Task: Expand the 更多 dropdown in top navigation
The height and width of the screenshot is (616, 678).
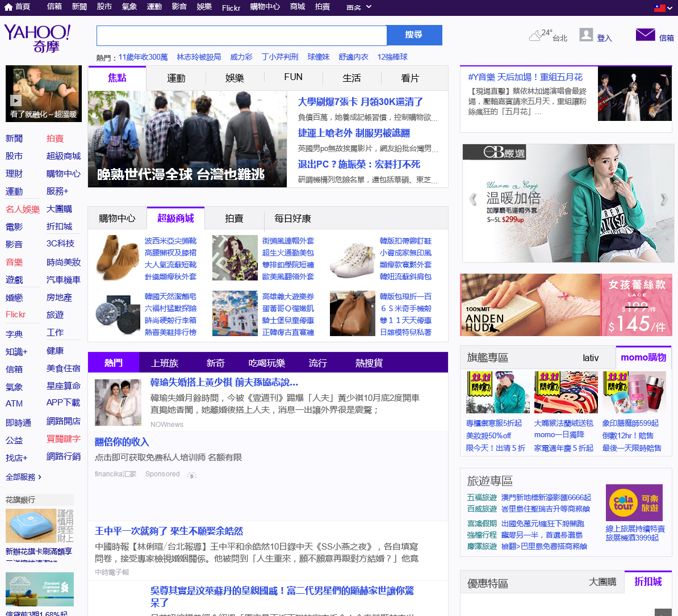Action: [359, 7]
